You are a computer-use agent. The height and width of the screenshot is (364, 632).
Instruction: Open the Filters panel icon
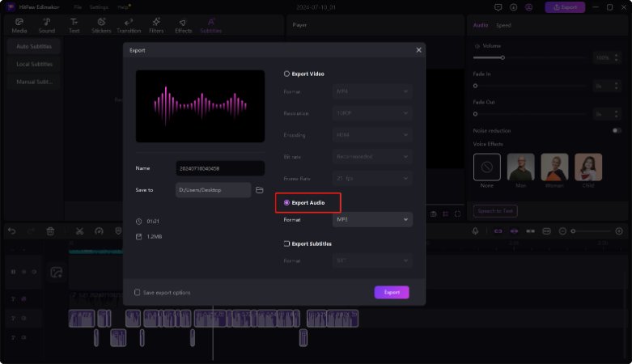[x=156, y=25]
